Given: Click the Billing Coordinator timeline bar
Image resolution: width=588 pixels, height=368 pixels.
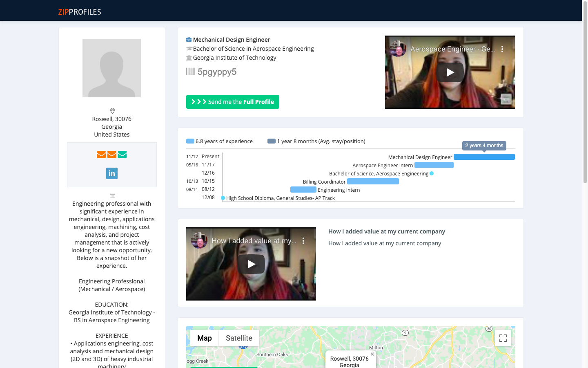Looking at the screenshot, I should 373,182.
